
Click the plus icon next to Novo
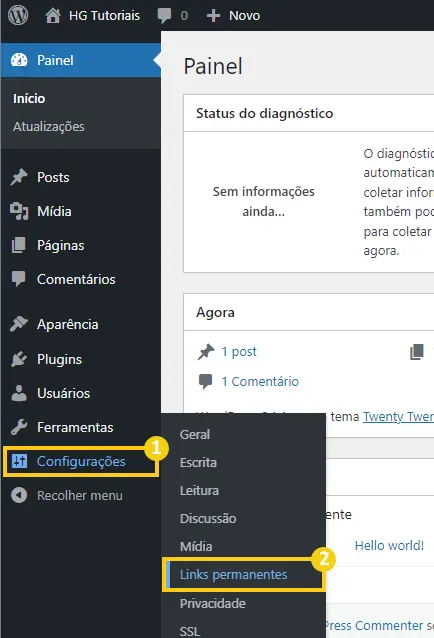click(213, 16)
